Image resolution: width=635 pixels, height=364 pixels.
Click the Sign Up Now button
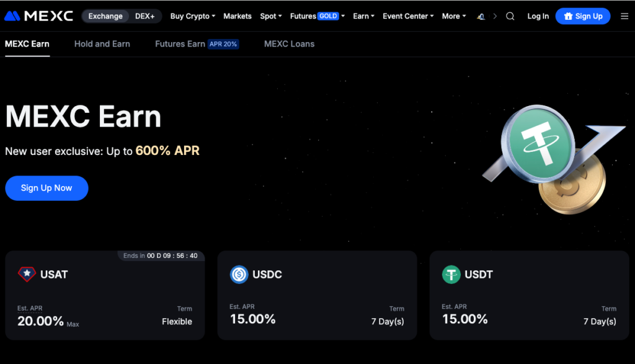[x=47, y=188]
